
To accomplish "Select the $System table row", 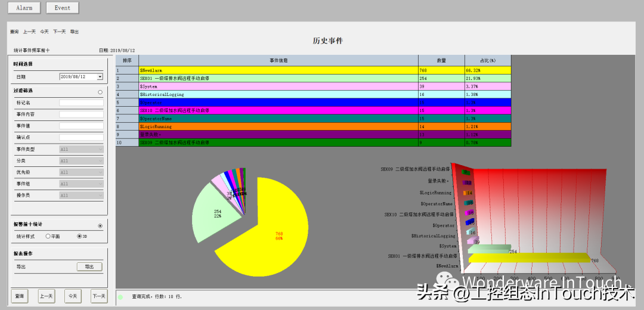I will [314, 86].
